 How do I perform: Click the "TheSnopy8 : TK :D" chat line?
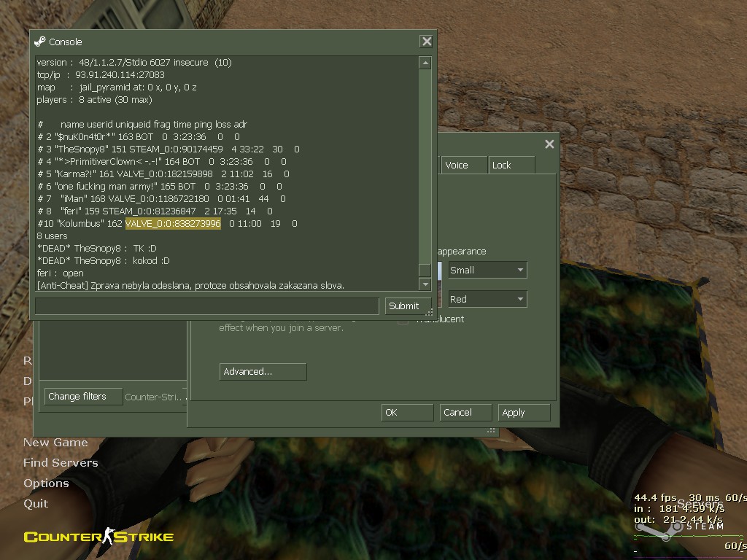coord(96,249)
